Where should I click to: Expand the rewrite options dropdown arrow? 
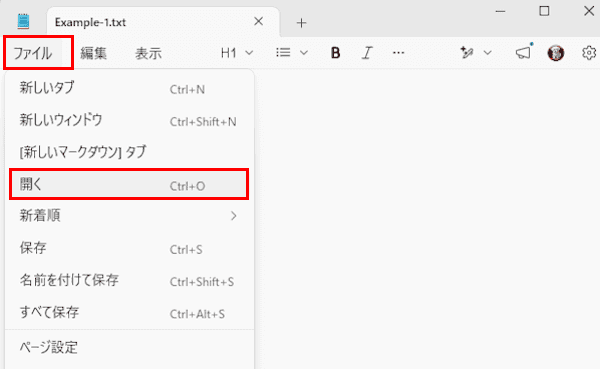coord(488,53)
